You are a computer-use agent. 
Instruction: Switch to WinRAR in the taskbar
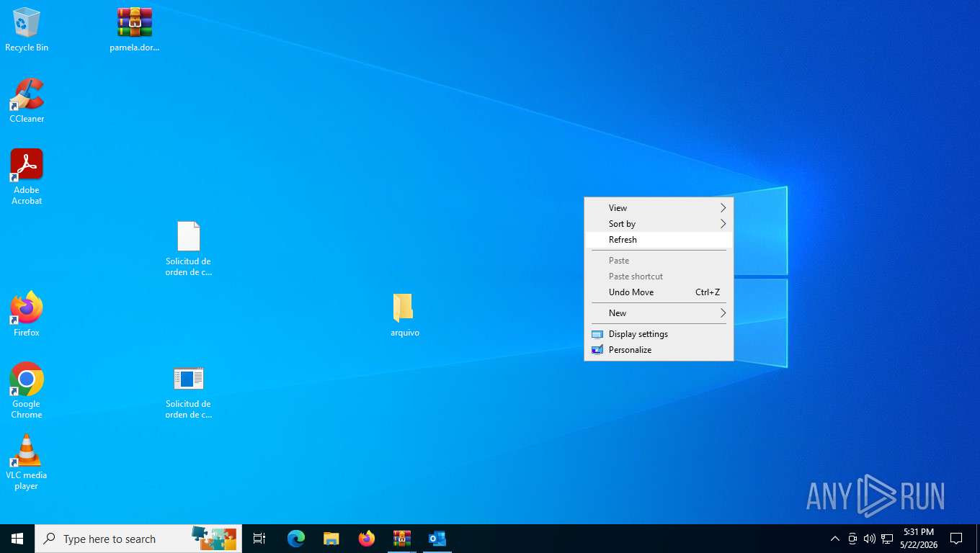point(402,539)
